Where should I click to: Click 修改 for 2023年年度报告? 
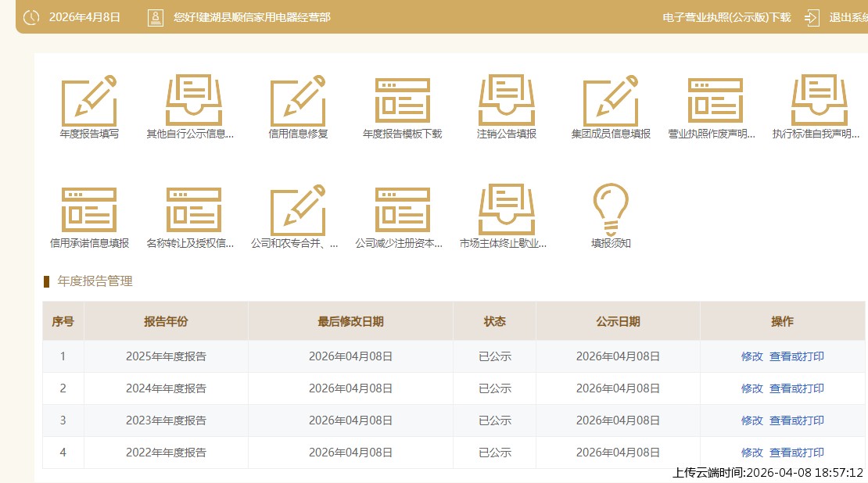tap(751, 420)
